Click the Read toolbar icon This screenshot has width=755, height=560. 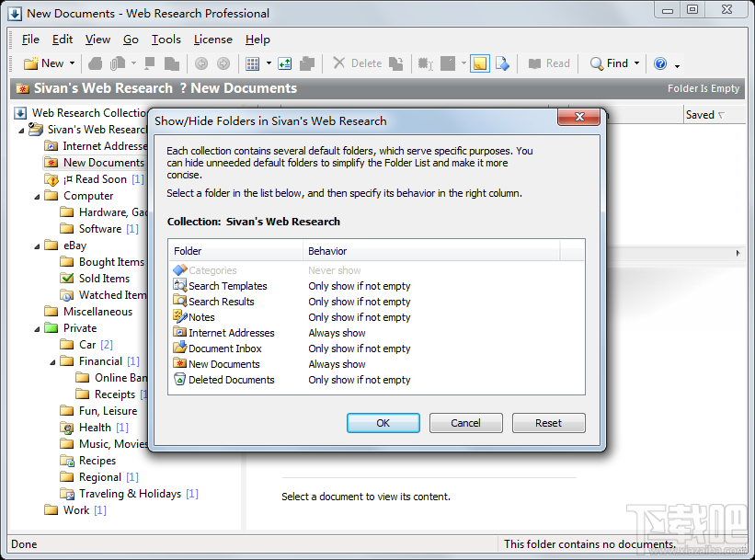549,63
